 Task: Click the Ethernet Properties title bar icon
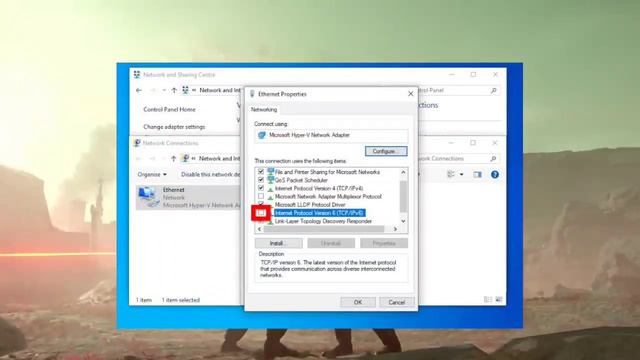(252, 94)
